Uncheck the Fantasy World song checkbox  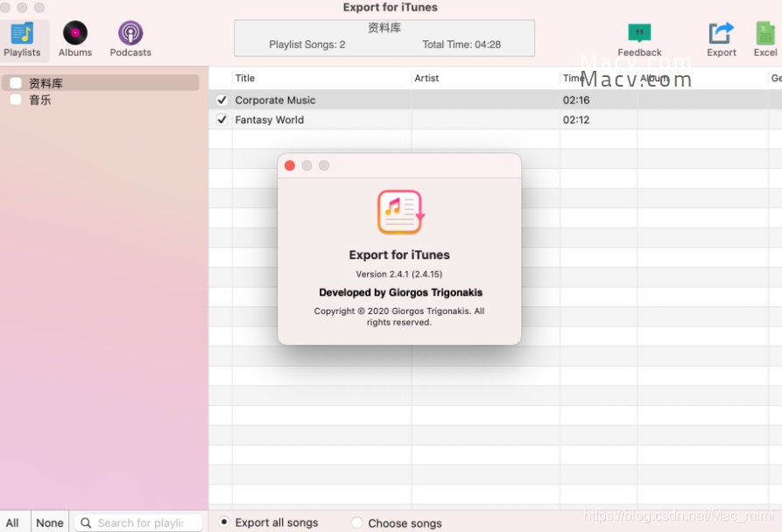(222, 120)
